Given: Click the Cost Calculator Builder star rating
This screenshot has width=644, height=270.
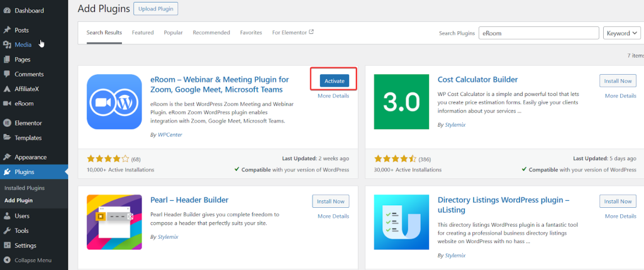Looking at the screenshot, I should click(x=396, y=158).
